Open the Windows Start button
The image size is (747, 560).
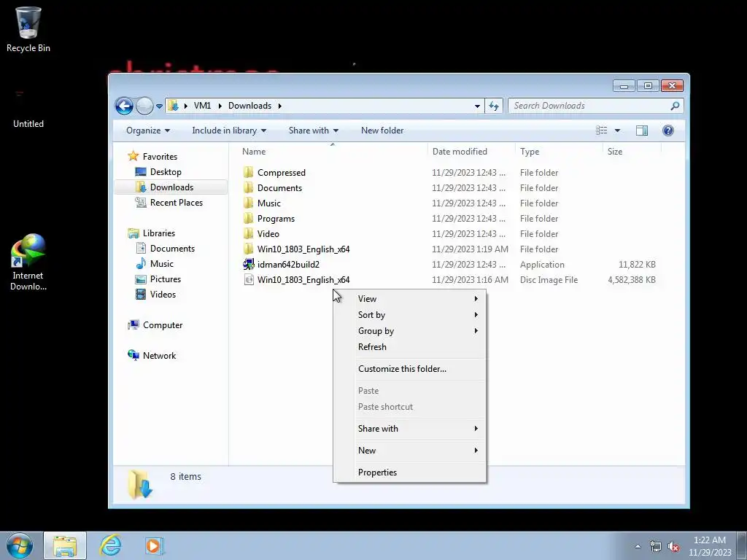pyautogui.click(x=20, y=545)
